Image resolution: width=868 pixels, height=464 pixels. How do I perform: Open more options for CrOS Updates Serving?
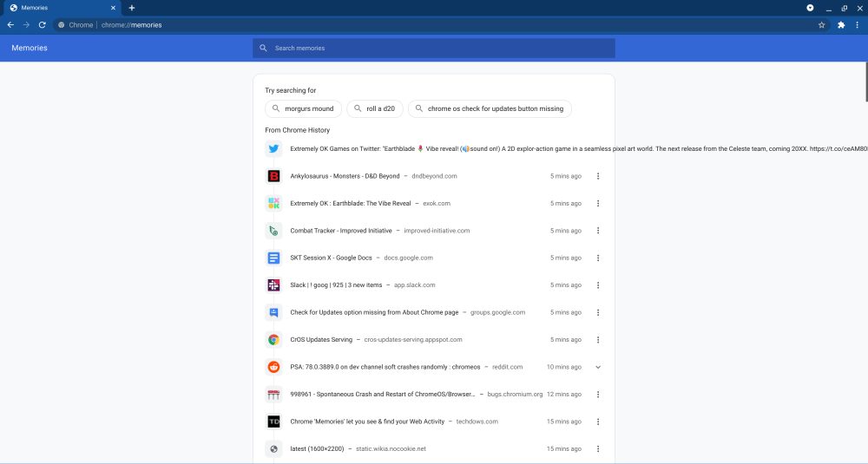pyautogui.click(x=598, y=340)
